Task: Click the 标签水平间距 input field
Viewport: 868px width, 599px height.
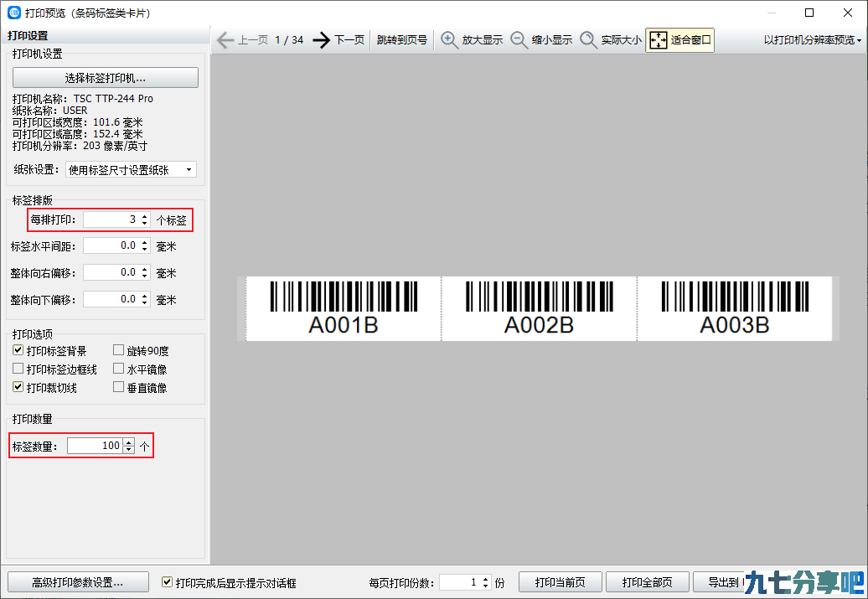Action: (x=111, y=245)
